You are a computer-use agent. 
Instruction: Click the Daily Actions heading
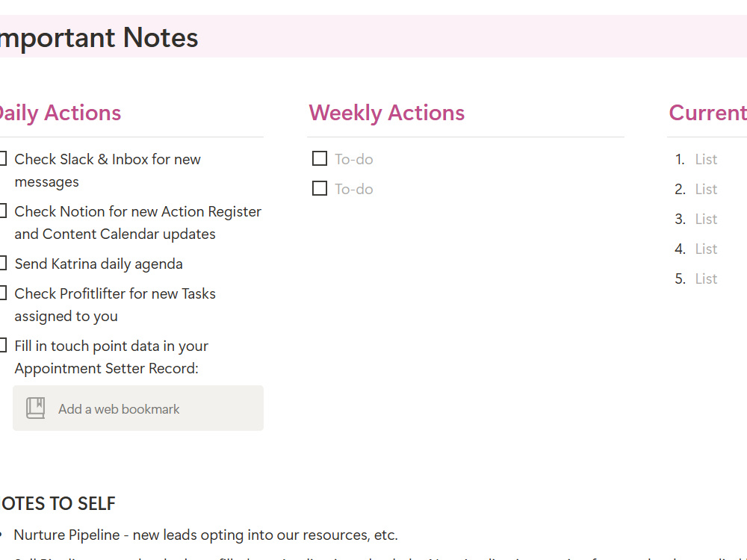pos(60,113)
